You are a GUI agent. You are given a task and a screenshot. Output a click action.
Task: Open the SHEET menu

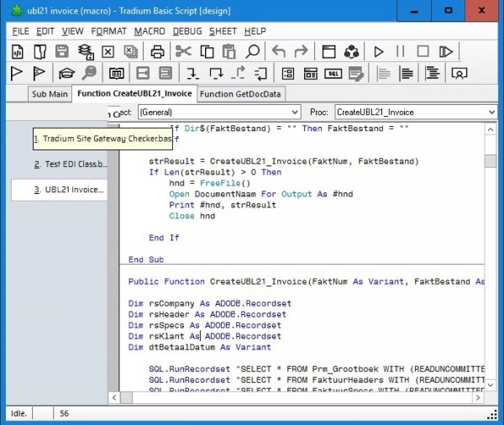[223, 31]
